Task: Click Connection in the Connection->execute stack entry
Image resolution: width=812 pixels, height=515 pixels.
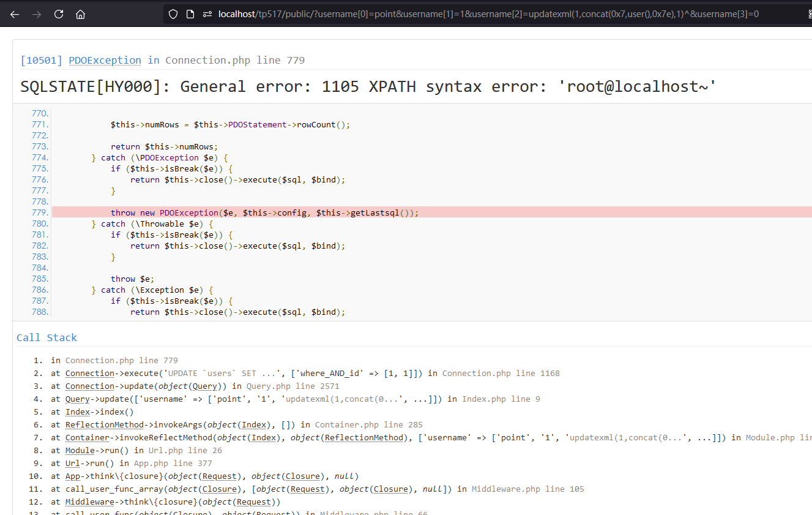Action: pyautogui.click(x=90, y=373)
